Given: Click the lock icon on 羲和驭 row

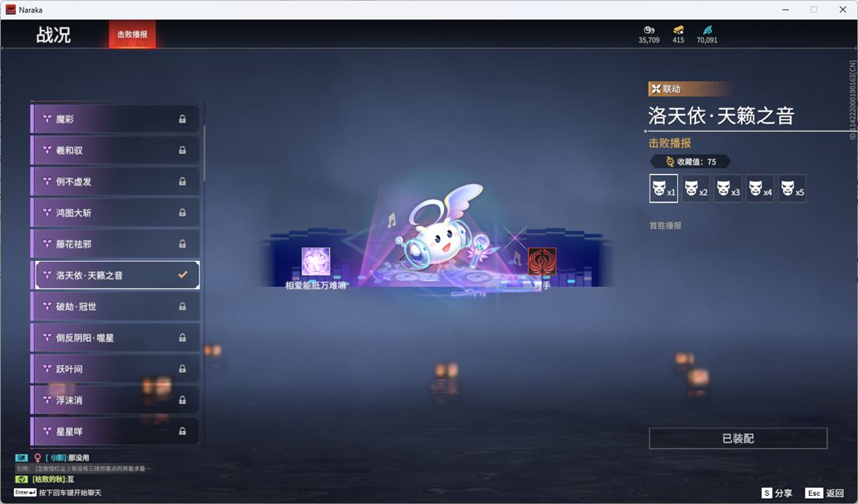Looking at the screenshot, I should click(x=182, y=150).
